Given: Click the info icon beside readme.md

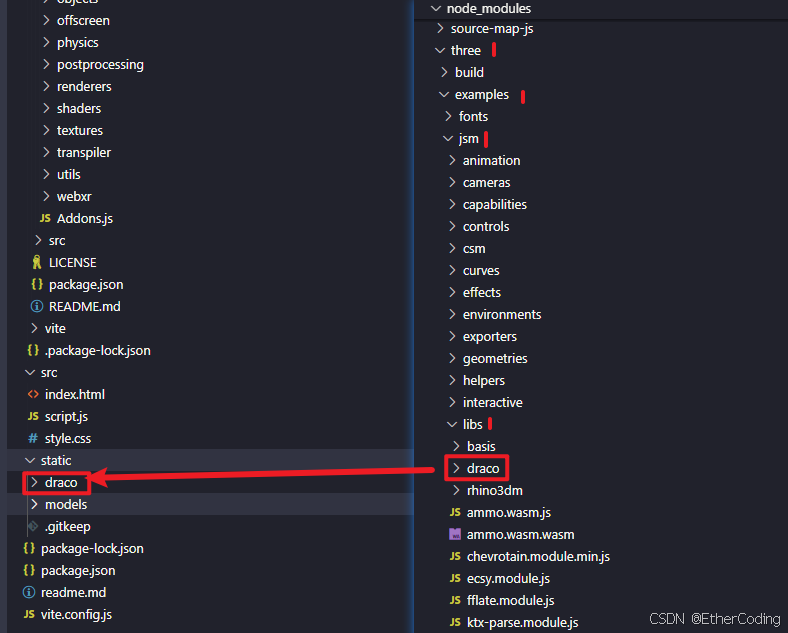Looking at the screenshot, I should tap(29, 592).
